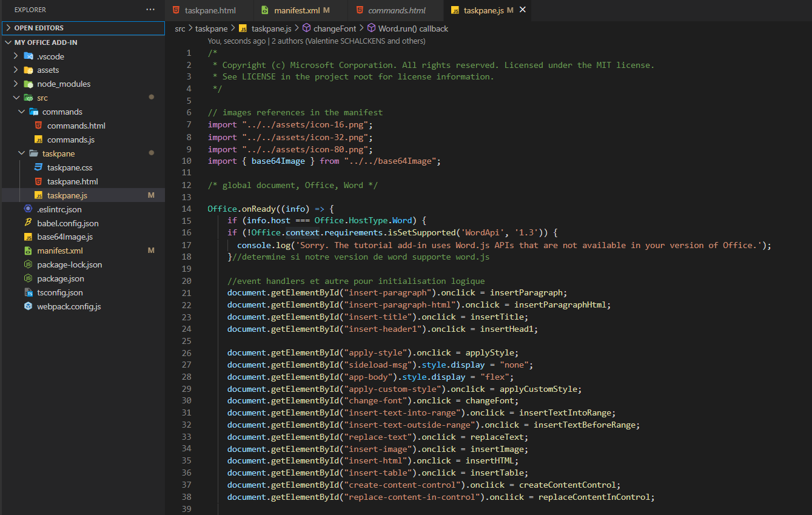Viewport: 812px width, 515px height.
Task: Click the node_modules folder icon
Action: 28,84
